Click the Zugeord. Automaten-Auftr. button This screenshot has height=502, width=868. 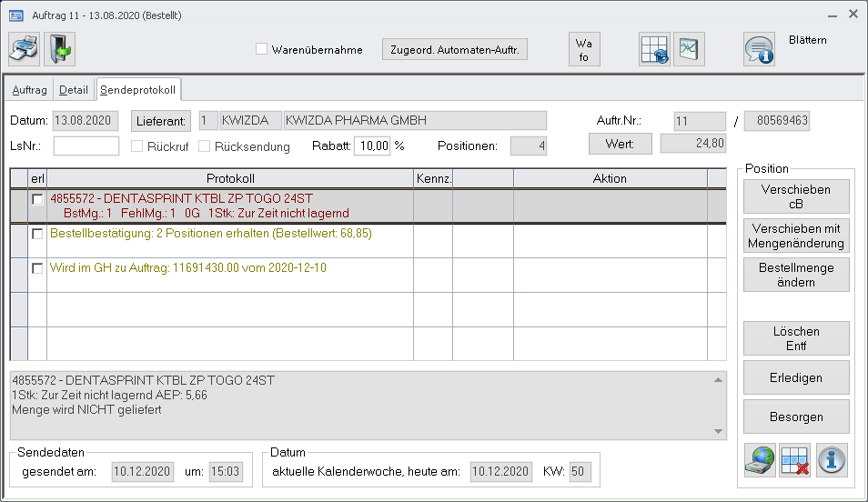pyautogui.click(x=455, y=49)
